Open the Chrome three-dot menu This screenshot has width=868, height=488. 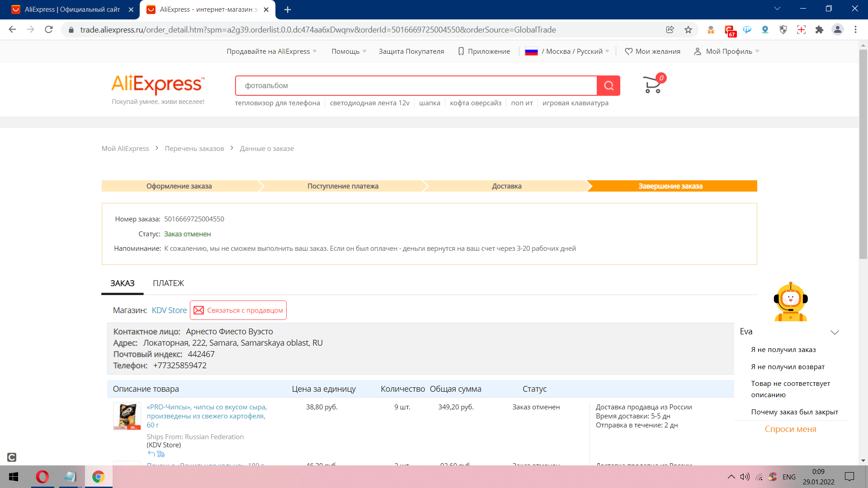pos(855,29)
